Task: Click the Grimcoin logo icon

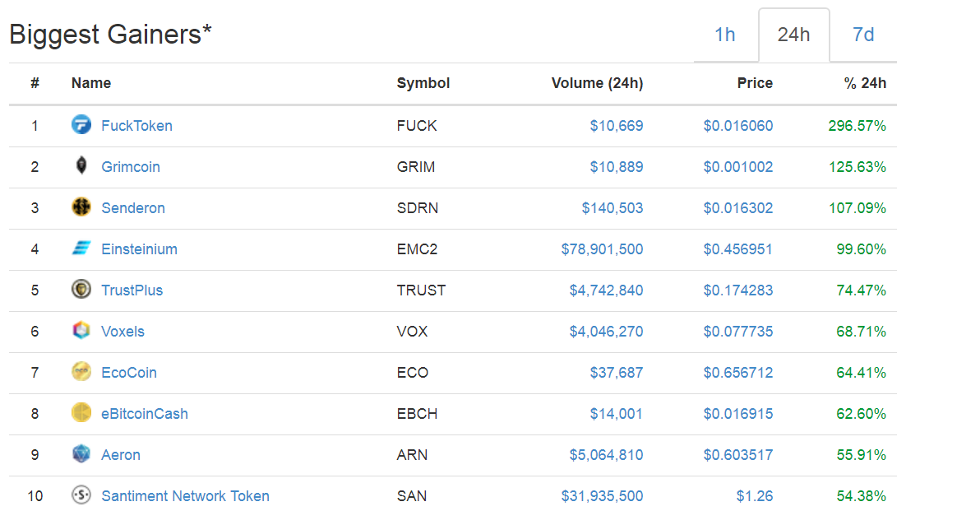Action: 81,165
